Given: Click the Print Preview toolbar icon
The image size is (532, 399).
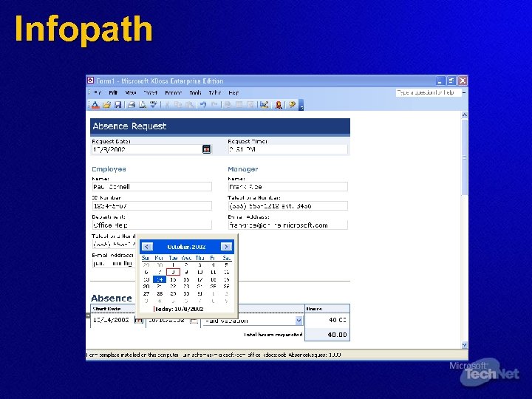Looking at the screenshot, I should coord(143,105).
